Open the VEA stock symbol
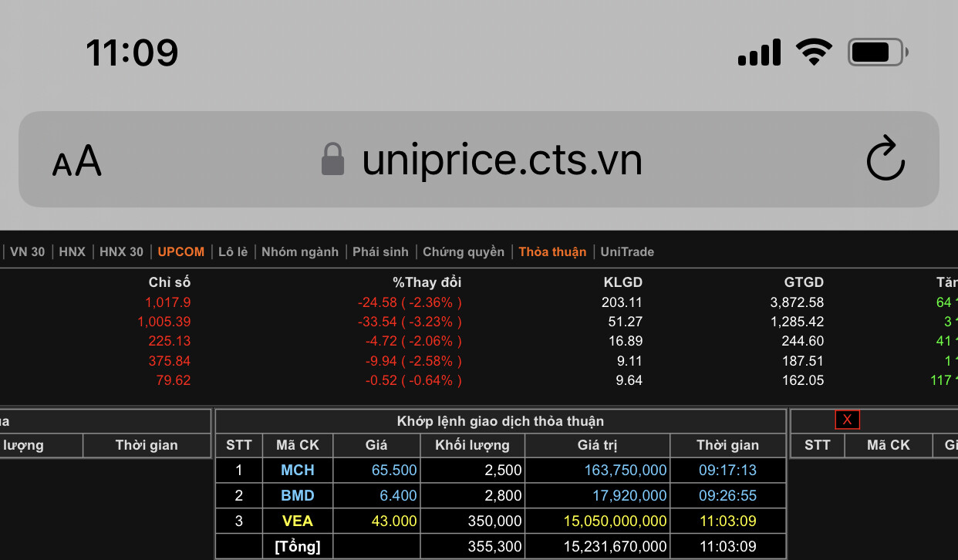The height and width of the screenshot is (560, 958). click(297, 521)
